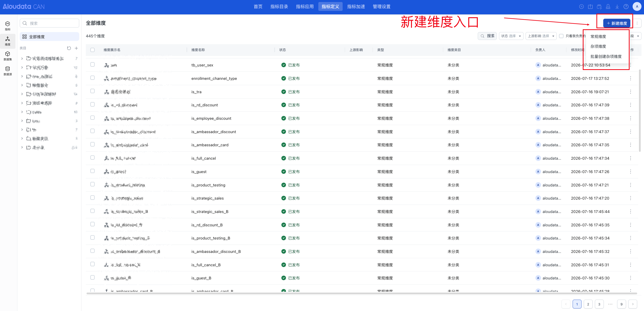Expand the fourth category folder in tree

22,85
